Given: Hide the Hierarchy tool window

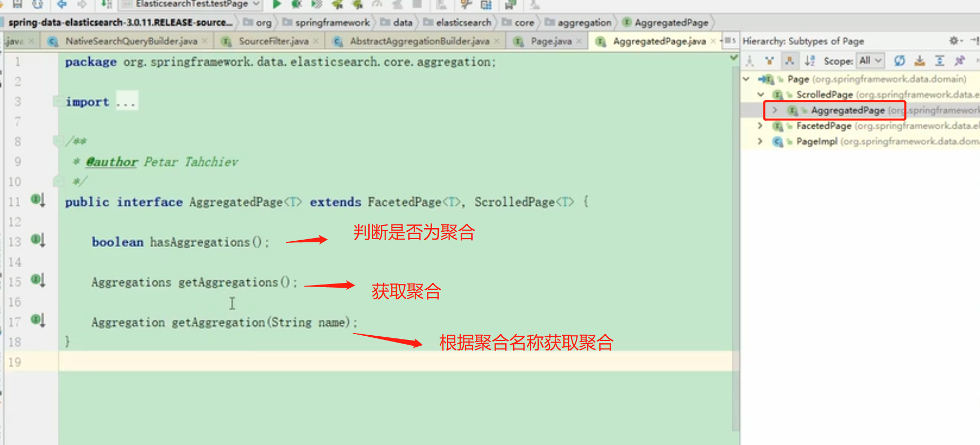Looking at the screenshot, I should [975, 40].
